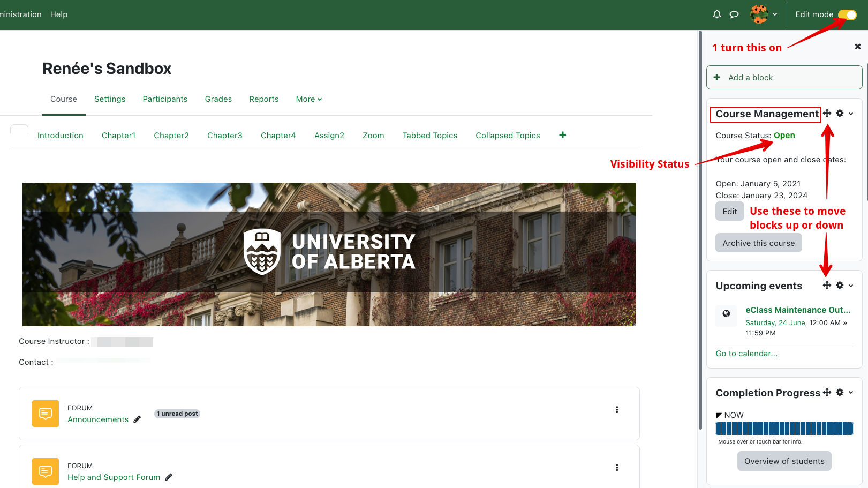The height and width of the screenshot is (488, 868).
Task: Open the More navigation dropdown
Action: 308,99
